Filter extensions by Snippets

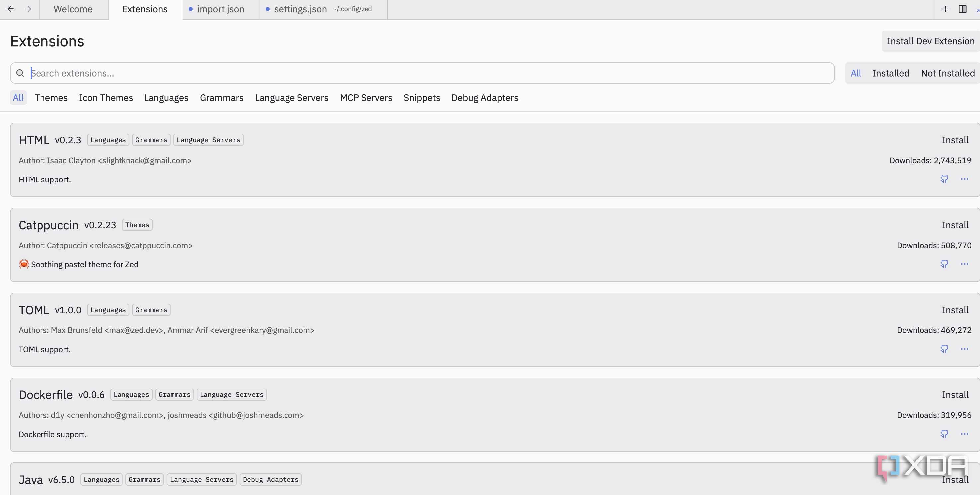click(x=422, y=98)
